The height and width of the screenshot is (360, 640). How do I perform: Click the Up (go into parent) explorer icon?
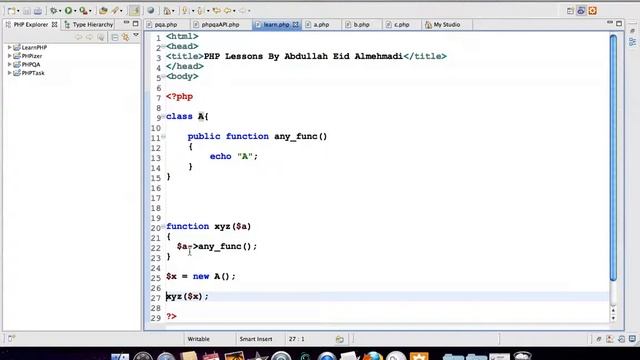(100, 38)
